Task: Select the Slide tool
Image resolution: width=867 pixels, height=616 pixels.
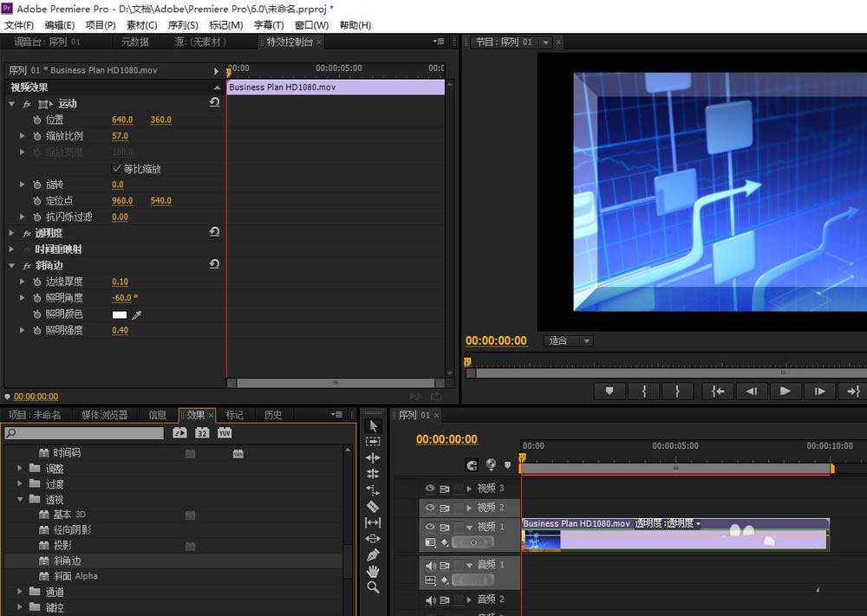Action: (x=373, y=538)
